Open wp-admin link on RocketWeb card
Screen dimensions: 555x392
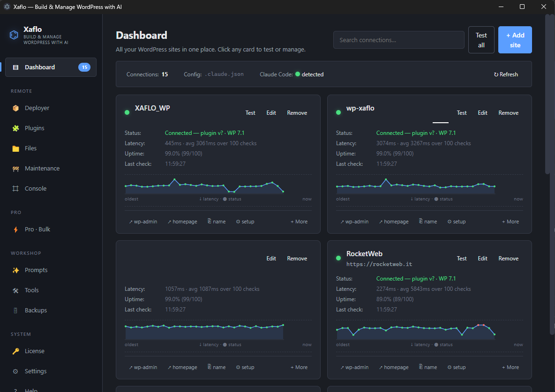tap(354, 367)
